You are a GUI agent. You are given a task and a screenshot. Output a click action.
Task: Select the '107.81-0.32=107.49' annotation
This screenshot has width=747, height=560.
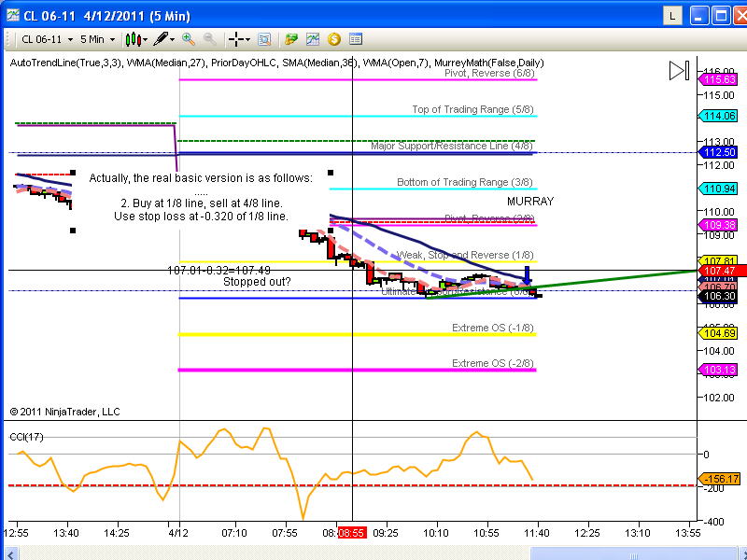[x=219, y=271]
